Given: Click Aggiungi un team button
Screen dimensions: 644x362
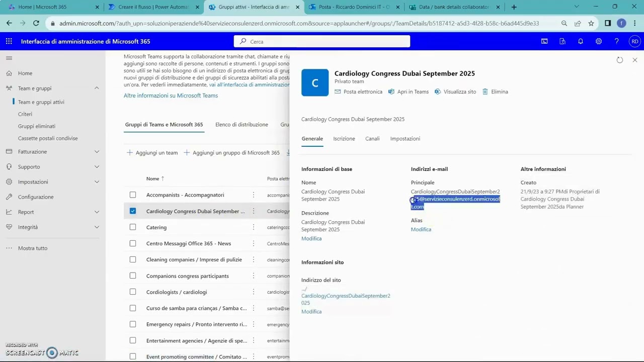Looking at the screenshot, I should 152,152.
